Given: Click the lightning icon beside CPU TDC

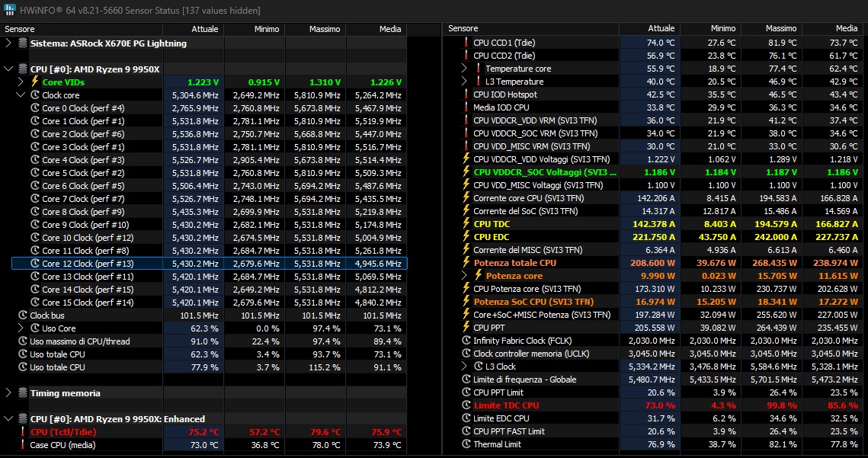Looking at the screenshot, I should (466, 224).
